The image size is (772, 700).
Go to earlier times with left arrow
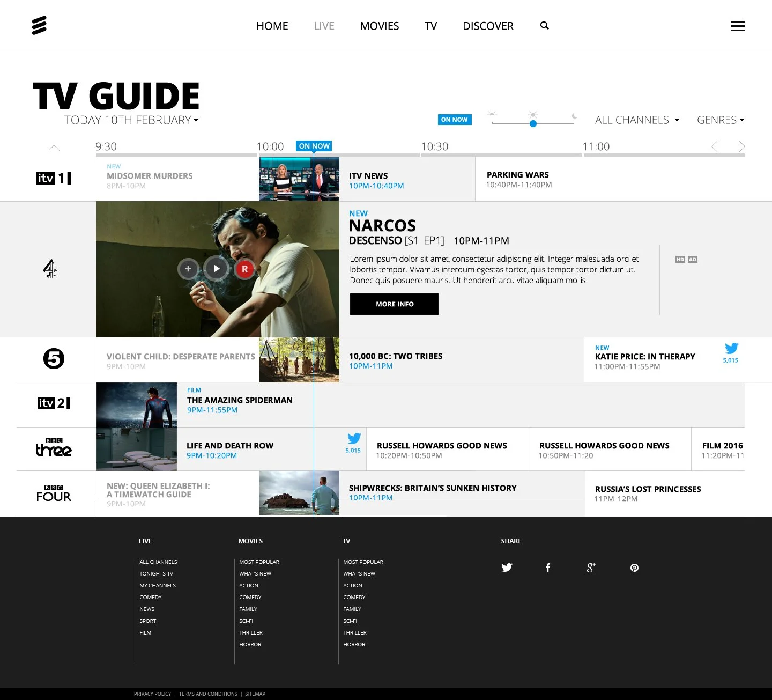click(x=714, y=146)
